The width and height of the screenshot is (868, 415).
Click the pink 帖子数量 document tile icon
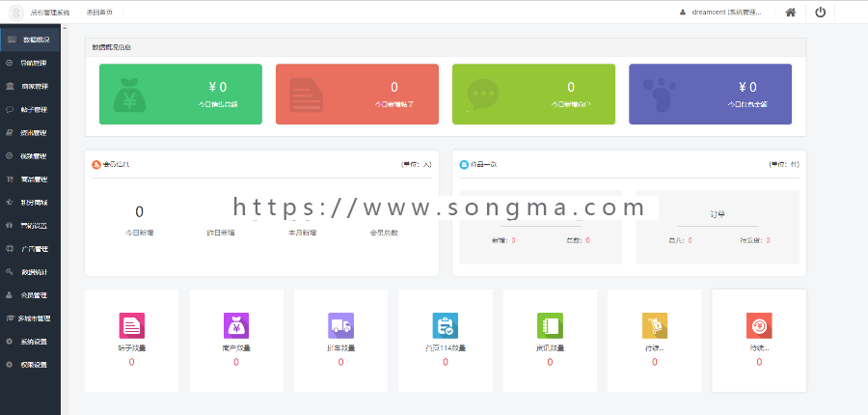tap(132, 325)
